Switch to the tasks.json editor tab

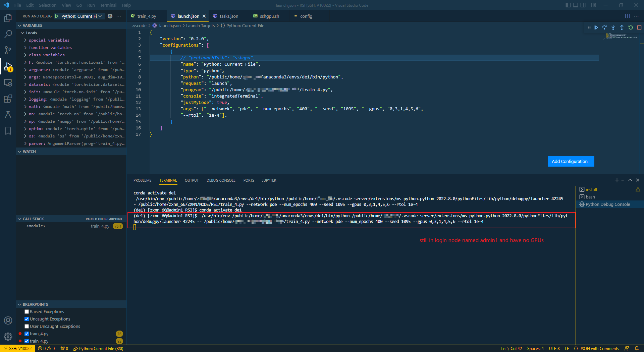229,16
